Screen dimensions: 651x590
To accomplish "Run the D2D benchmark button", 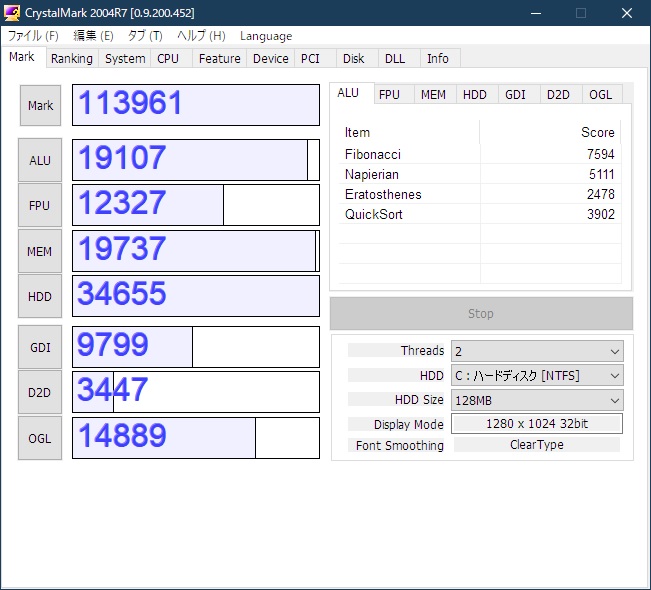I will coord(40,392).
